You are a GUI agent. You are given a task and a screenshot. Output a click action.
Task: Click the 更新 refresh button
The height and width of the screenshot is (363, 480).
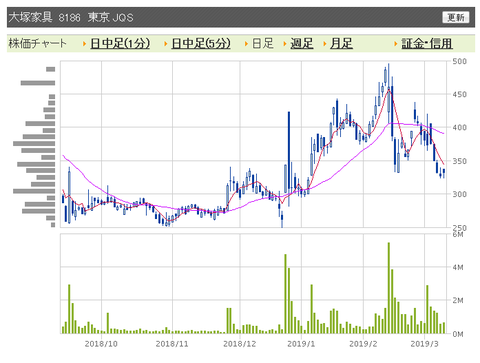[456, 17]
